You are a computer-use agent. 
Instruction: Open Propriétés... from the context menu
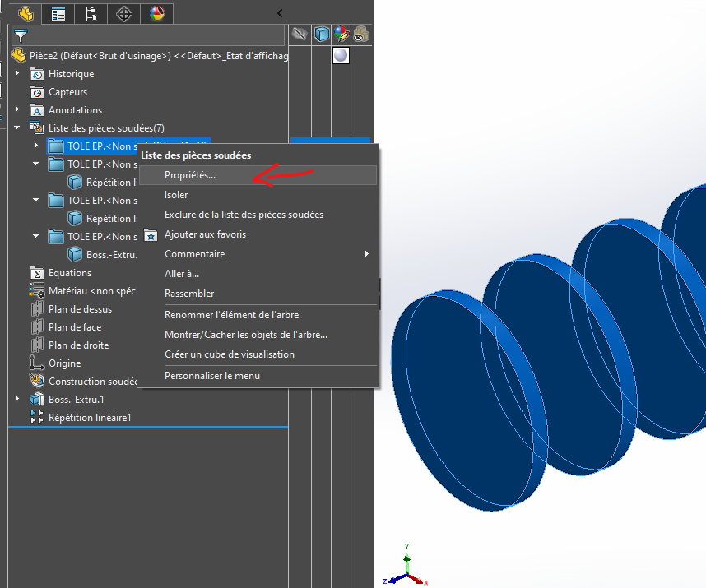(189, 175)
